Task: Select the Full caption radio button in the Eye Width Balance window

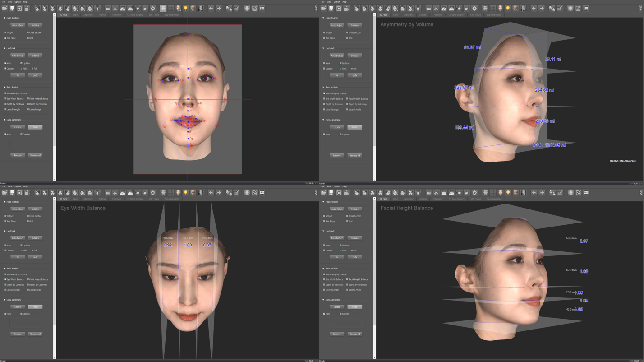Action: (32, 251)
